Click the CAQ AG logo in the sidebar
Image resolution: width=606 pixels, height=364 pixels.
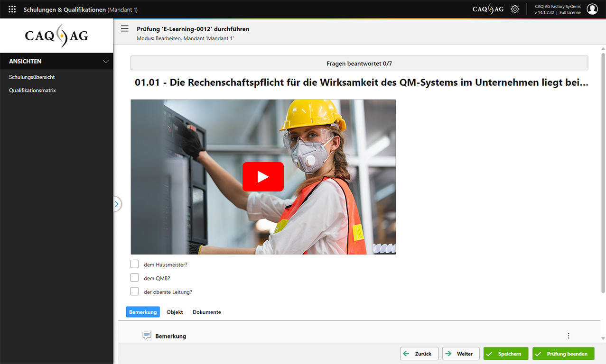click(56, 36)
